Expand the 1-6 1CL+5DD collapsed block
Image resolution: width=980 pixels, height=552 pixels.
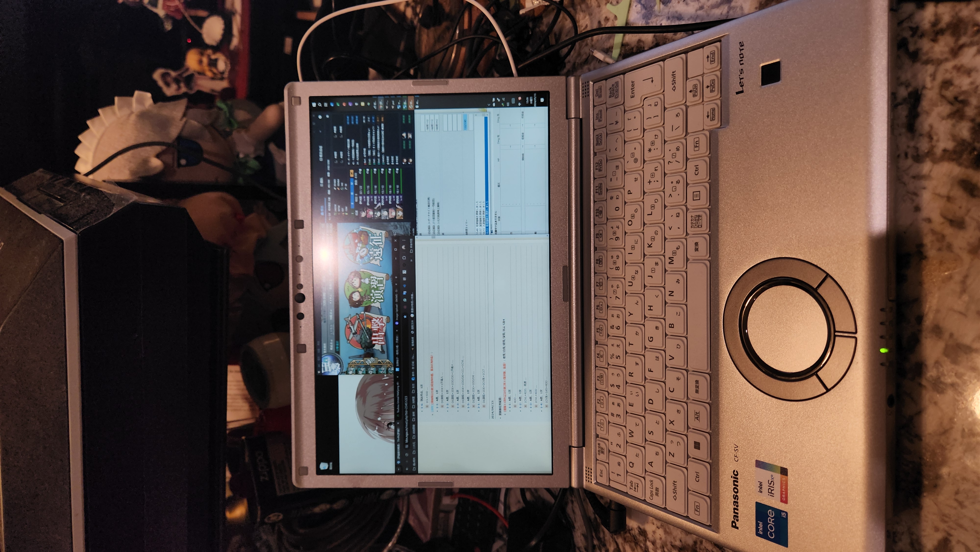427,406
